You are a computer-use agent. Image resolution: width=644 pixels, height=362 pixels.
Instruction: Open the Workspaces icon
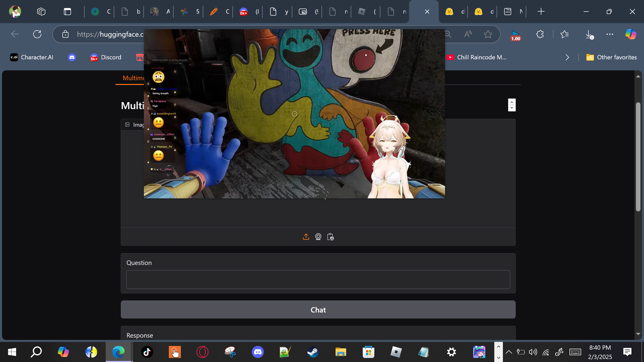coord(41,12)
